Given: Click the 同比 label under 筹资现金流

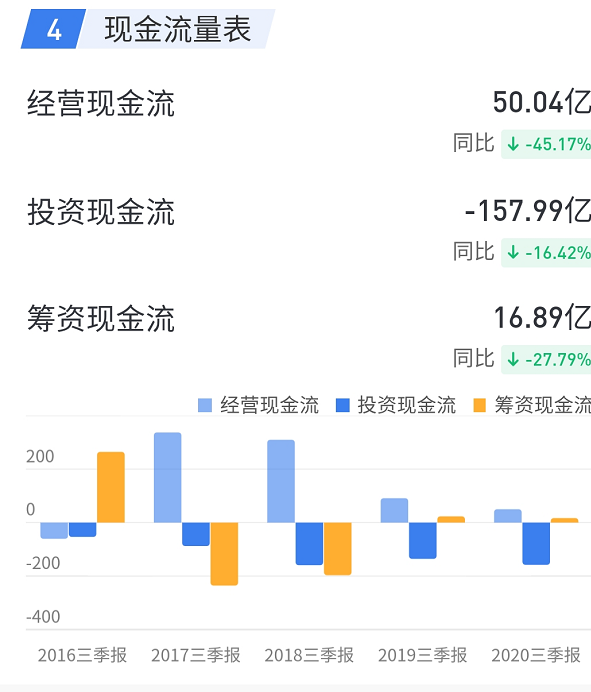Looking at the screenshot, I should [x=474, y=358].
